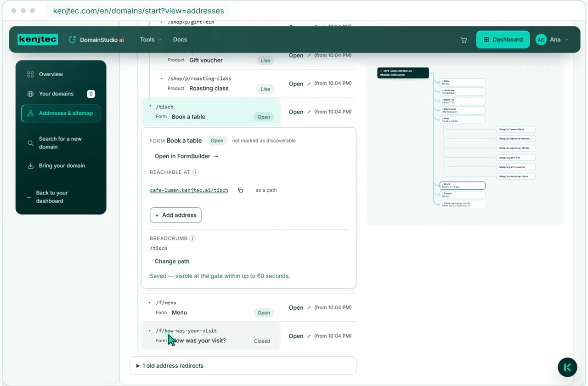Click the Dashboard button
588x386 pixels.
(503, 40)
